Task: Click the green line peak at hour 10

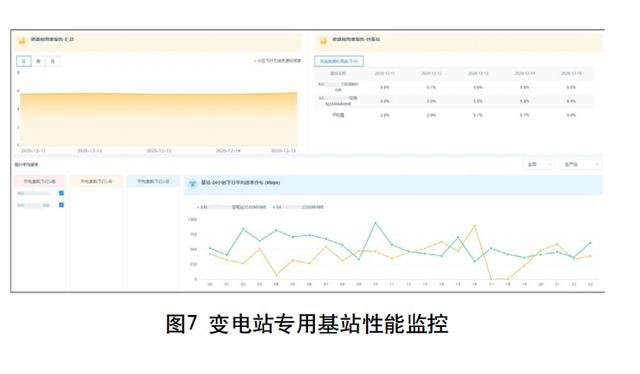Action: pos(376,223)
